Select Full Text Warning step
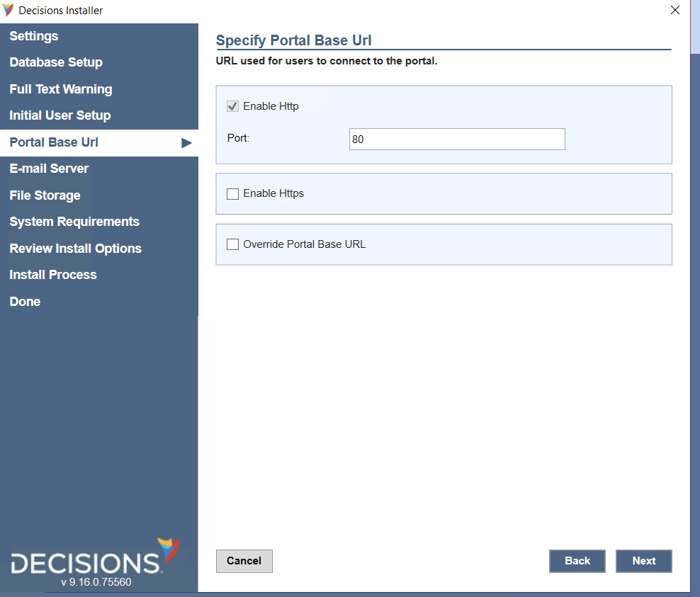 61,89
